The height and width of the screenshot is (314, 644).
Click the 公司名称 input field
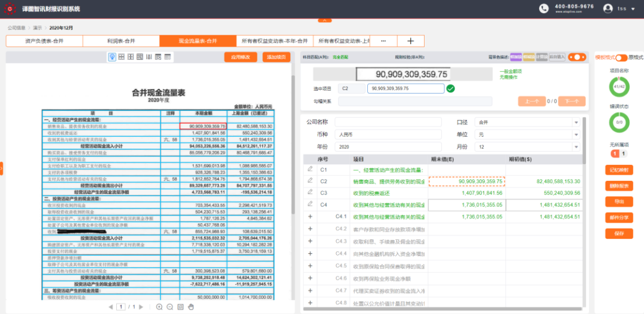pyautogui.click(x=388, y=122)
